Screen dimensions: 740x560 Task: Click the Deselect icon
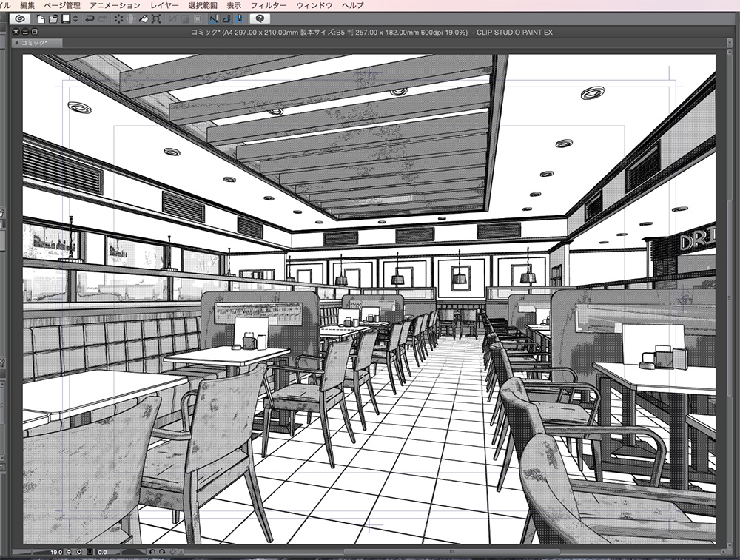173,19
